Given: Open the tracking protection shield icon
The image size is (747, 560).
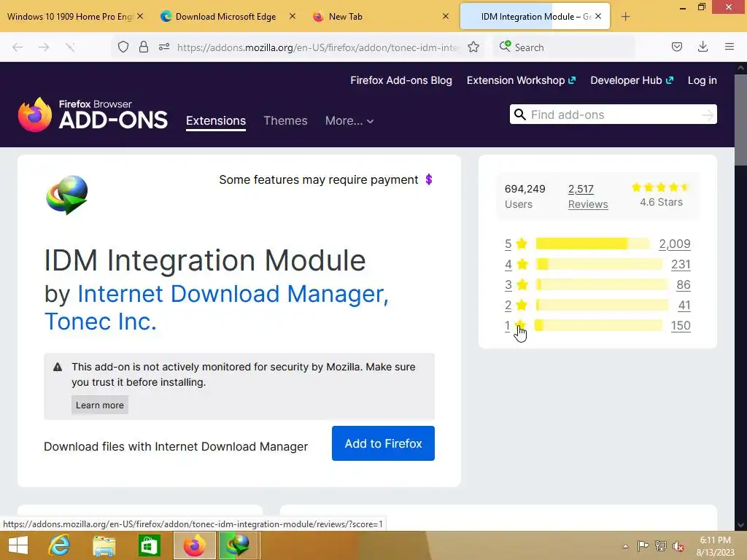Looking at the screenshot, I should [x=123, y=47].
